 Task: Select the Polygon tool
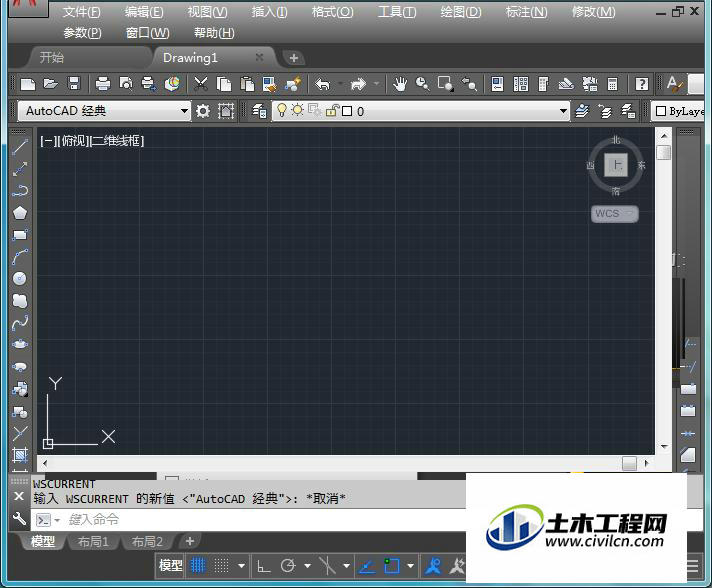point(20,212)
